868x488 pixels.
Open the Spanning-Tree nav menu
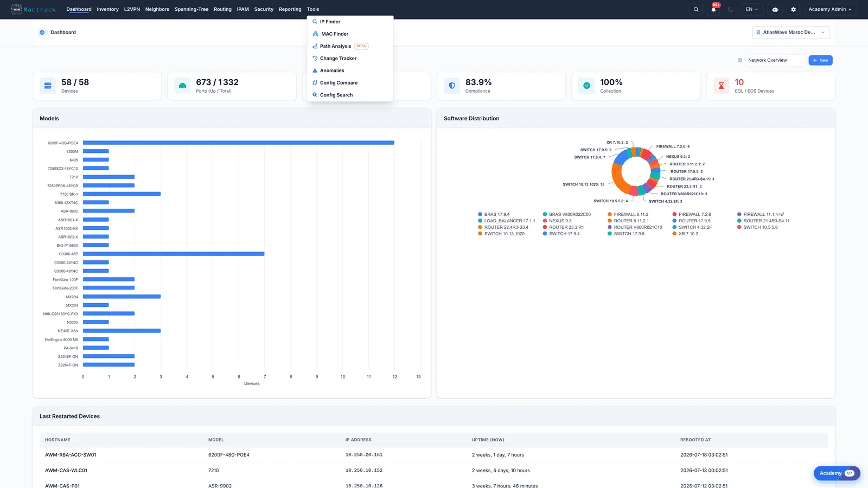tap(192, 9)
